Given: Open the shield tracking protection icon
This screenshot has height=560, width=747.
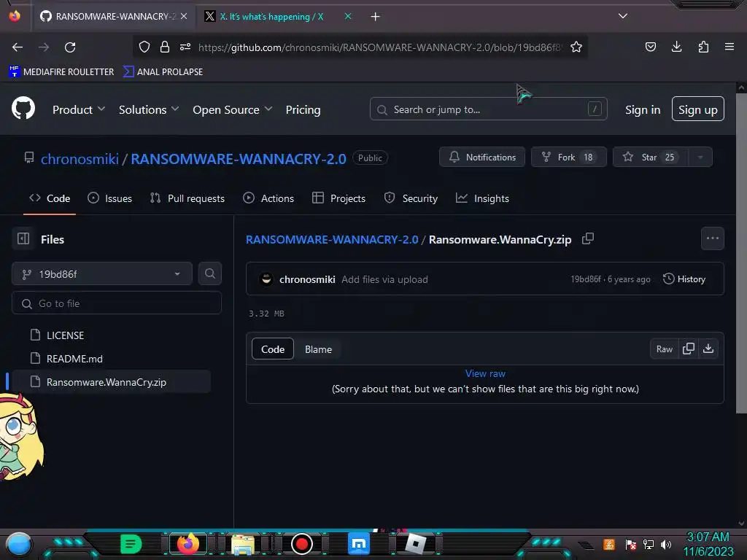Looking at the screenshot, I should [144, 47].
